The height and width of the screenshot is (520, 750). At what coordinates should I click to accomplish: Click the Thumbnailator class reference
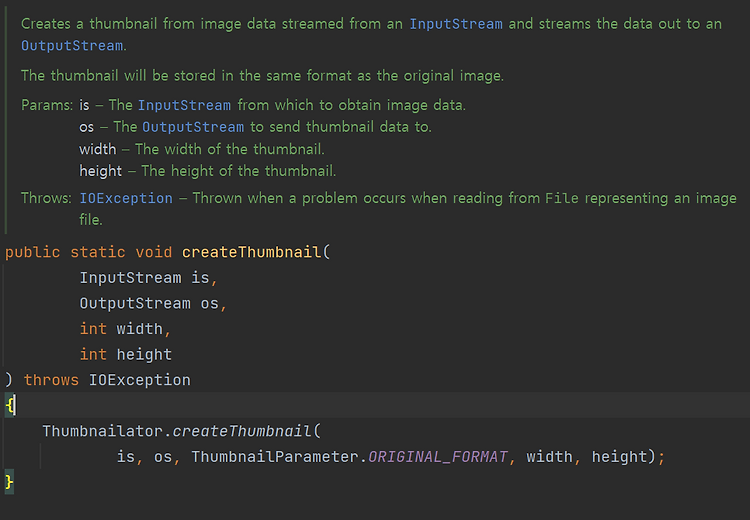pos(102,431)
